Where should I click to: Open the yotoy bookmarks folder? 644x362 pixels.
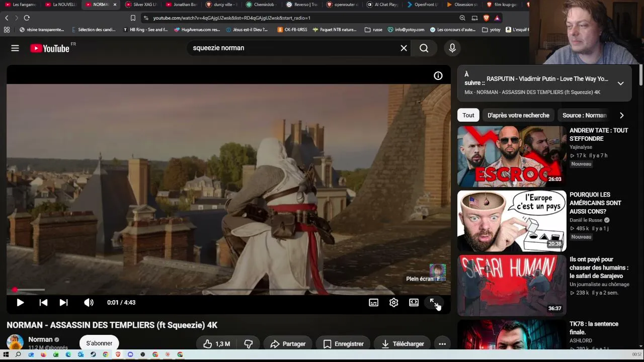(491, 30)
